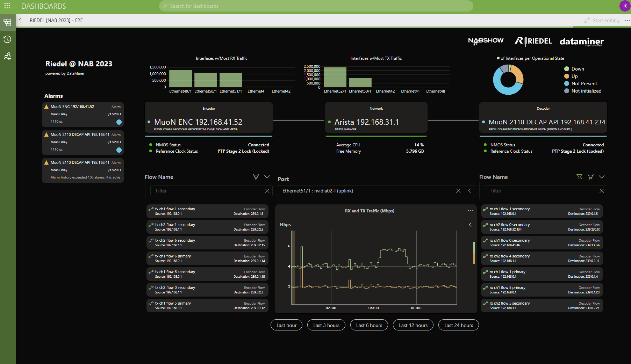Screen dimensions: 631x364
Task: Select rx ch2 flow 5 secondary flow
Action: [542, 305]
